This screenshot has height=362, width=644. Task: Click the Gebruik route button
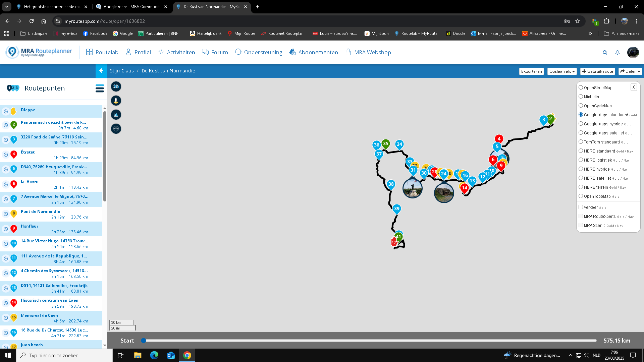tap(597, 71)
